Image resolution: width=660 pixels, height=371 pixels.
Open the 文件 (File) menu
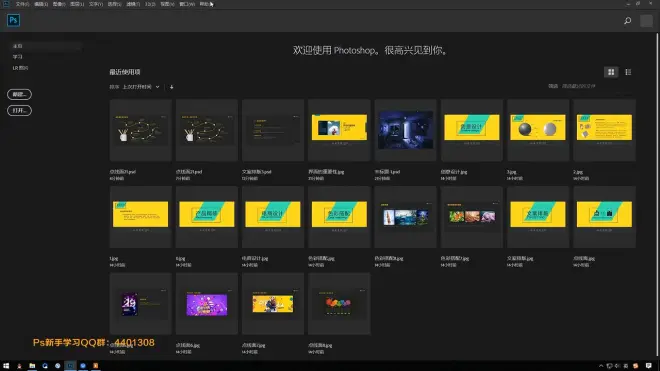pos(22,4)
